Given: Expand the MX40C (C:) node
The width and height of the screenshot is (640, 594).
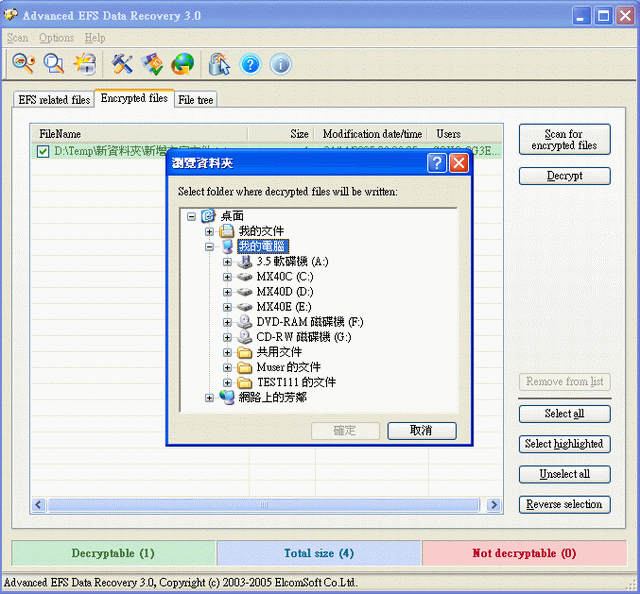Looking at the screenshot, I should click(x=227, y=277).
